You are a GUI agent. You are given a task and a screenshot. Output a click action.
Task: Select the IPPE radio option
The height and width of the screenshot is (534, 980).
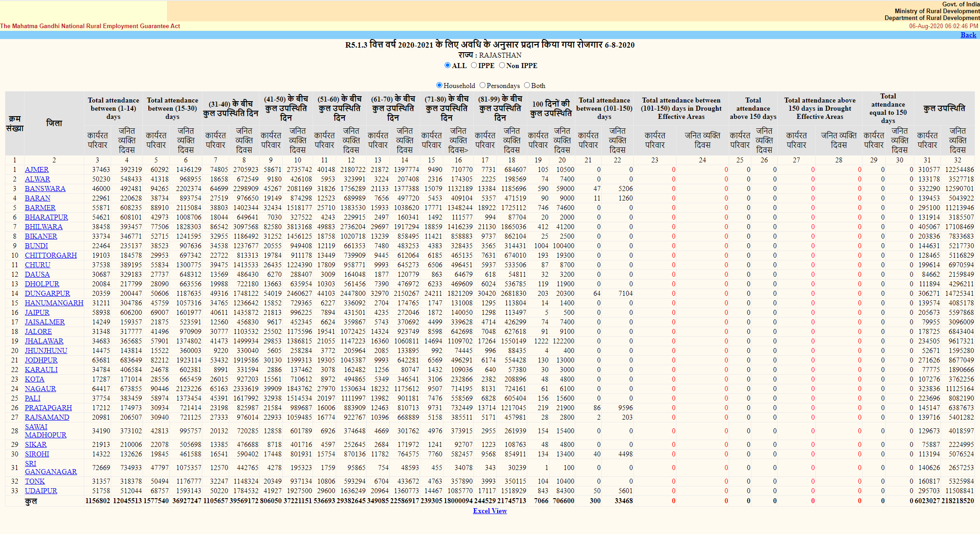[x=474, y=65]
